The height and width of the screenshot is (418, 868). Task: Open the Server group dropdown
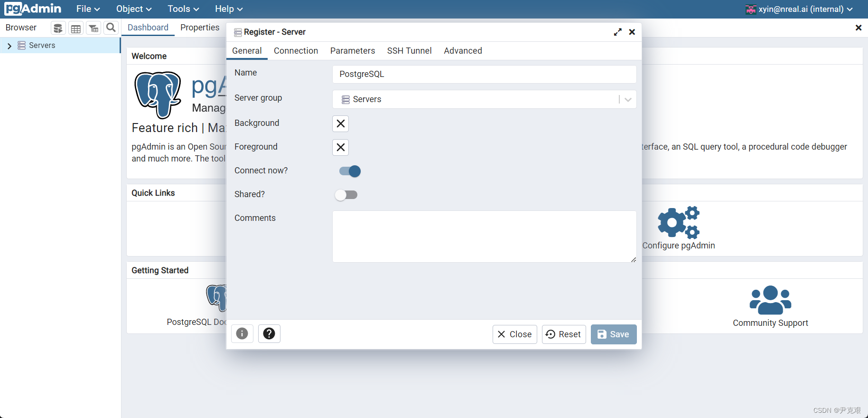click(484, 99)
